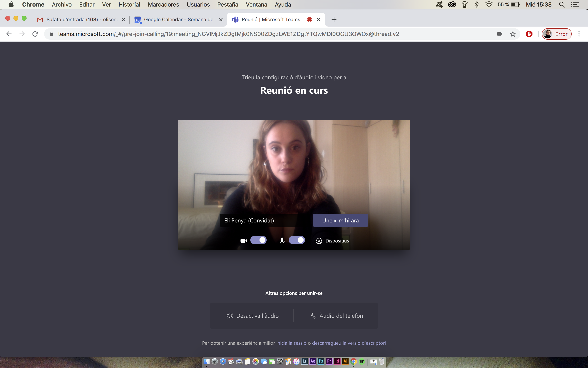Screen dimensions: 588x368
Task: Click the Error profile button
Action: [556, 34]
